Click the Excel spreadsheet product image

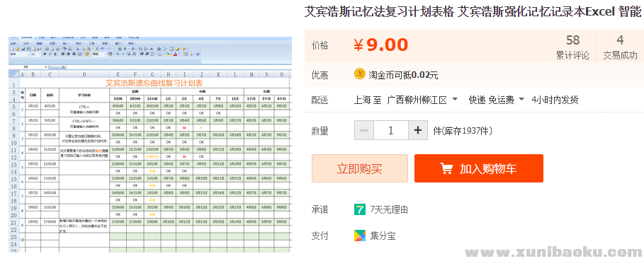tap(150, 144)
